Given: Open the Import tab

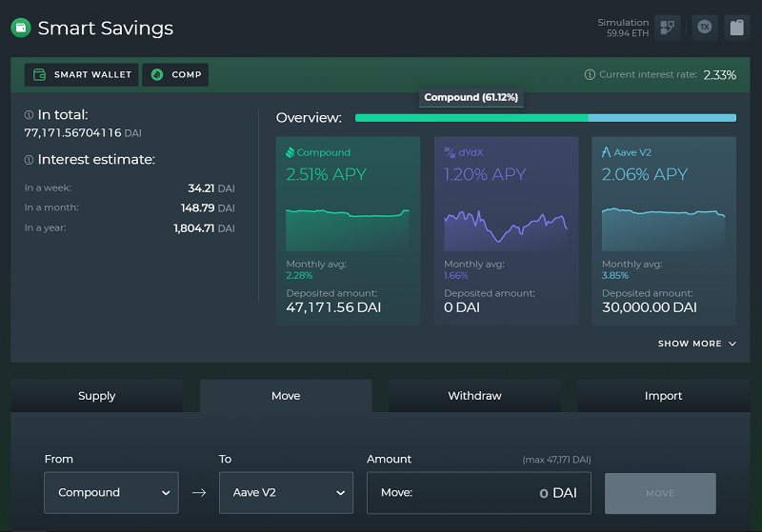Looking at the screenshot, I should [663, 396].
